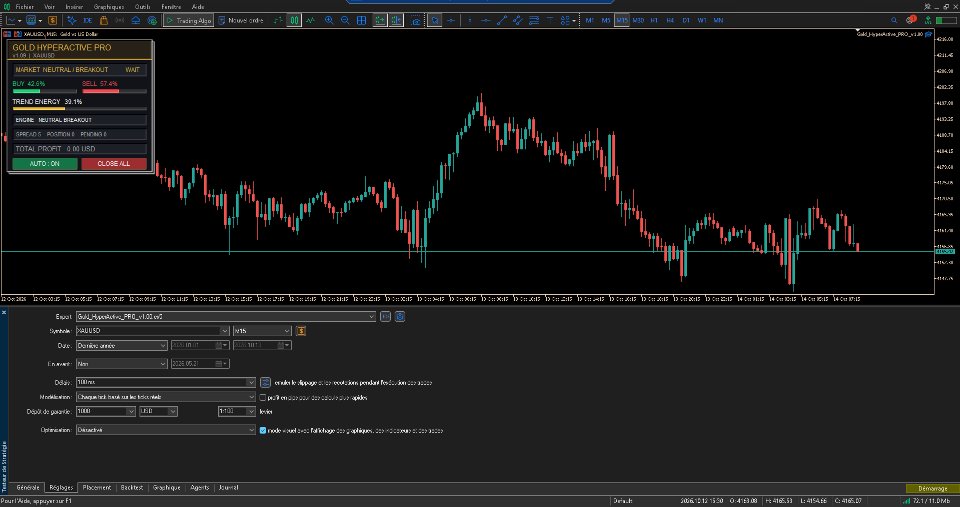The width and height of the screenshot is (960, 507).
Task: Close the strategy tester panel X
Action: click(4, 312)
